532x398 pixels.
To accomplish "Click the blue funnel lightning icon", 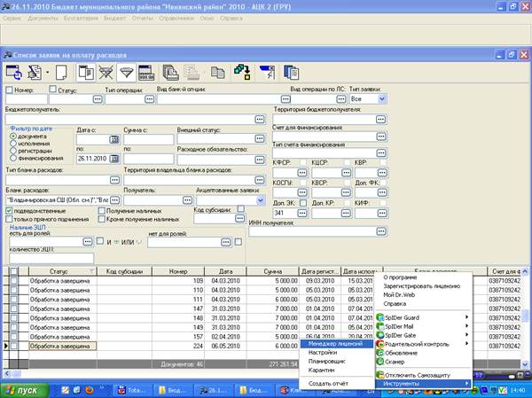I will (267, 73).
